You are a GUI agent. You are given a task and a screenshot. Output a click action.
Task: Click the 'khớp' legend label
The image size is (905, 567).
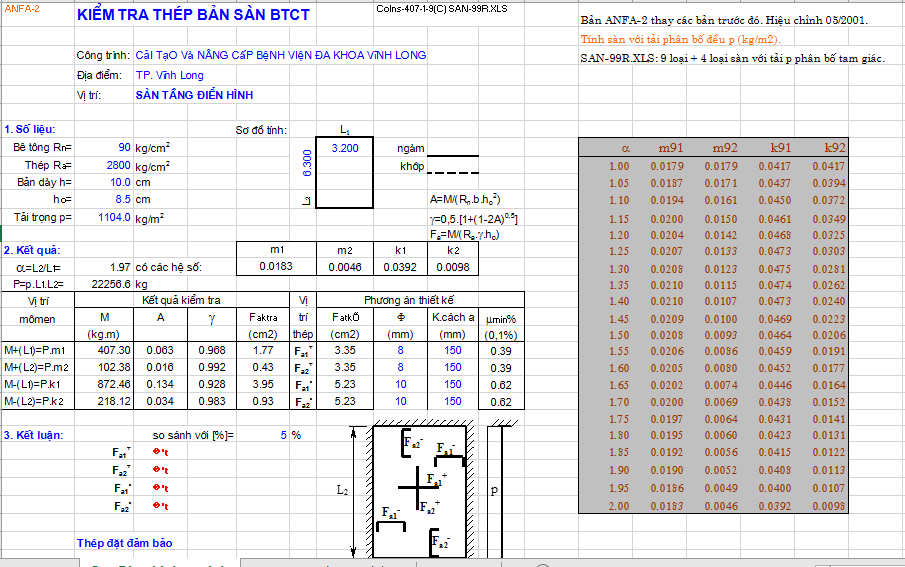point(412,166)
